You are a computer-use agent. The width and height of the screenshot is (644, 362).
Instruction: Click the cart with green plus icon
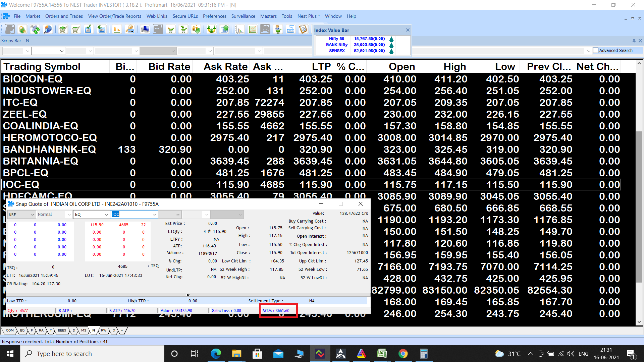tap(63, 29)
